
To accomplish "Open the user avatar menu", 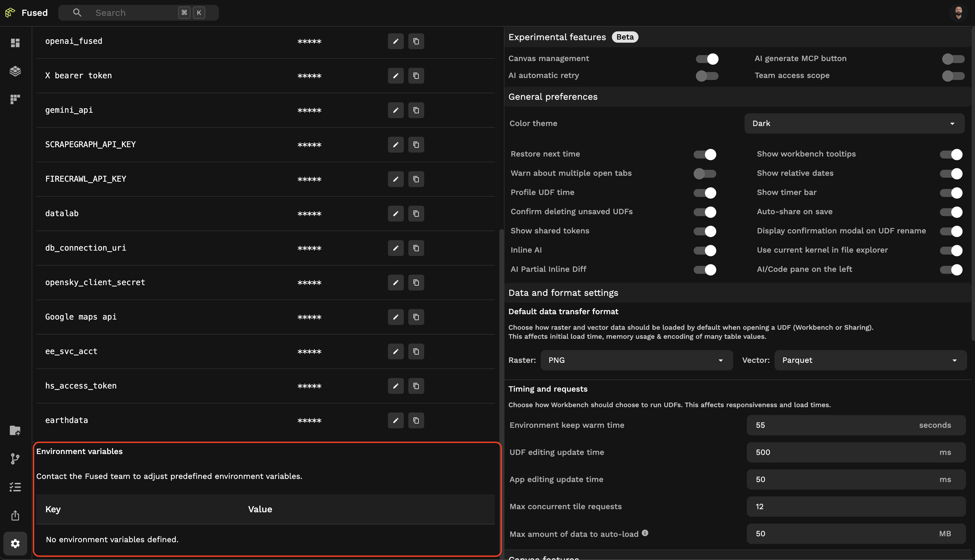I will (x=958, y=13).
